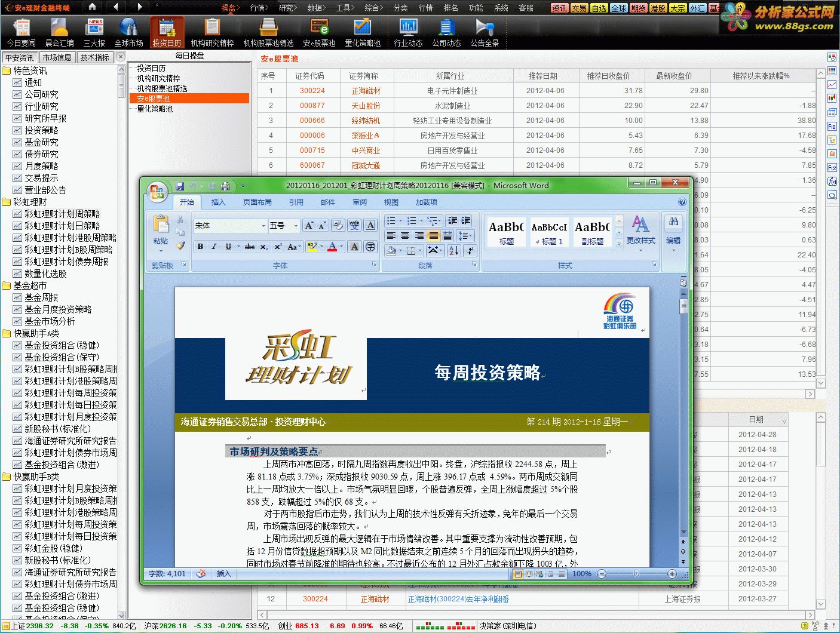This screenshot has height=633, width=840.
Task: Click Word quick print icon
Action: pos(225,186)
